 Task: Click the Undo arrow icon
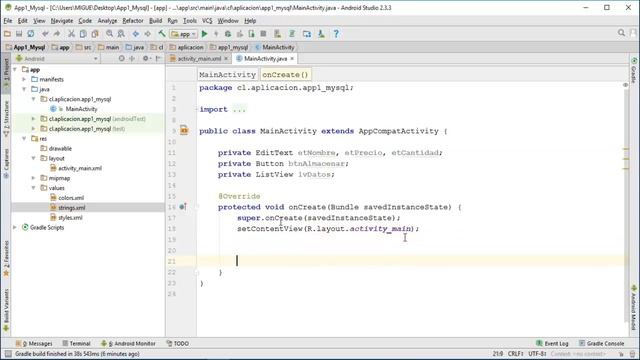pos(45,34)
